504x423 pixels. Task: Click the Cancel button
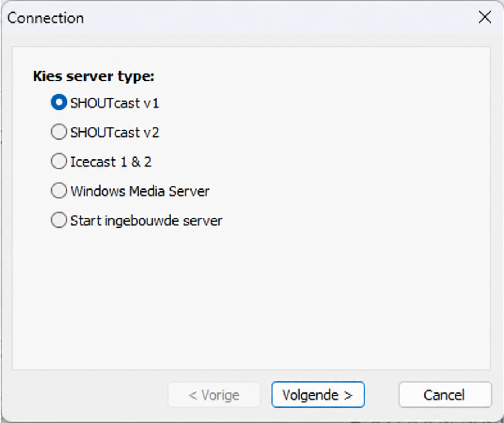point(445,395)
